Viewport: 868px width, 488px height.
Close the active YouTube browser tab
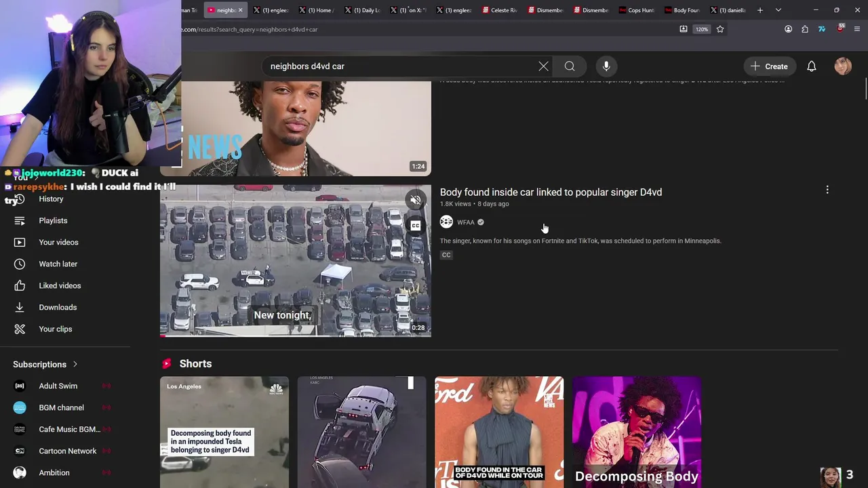240,10
